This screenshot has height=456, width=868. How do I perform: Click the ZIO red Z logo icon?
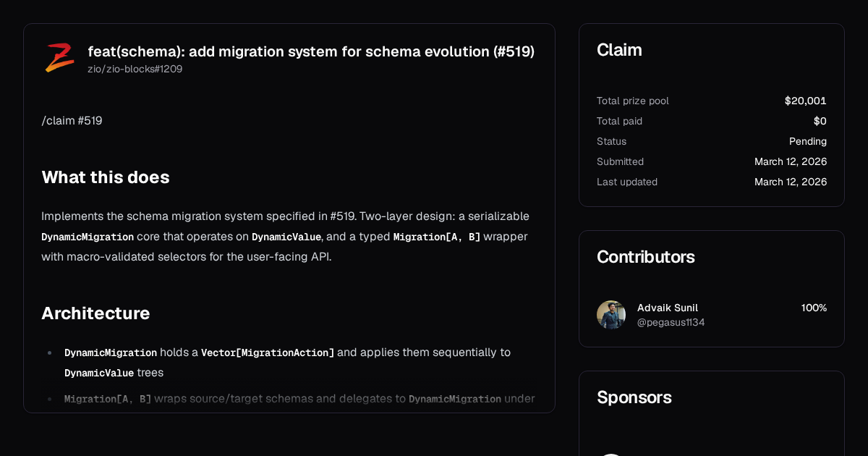coord(59,58)
